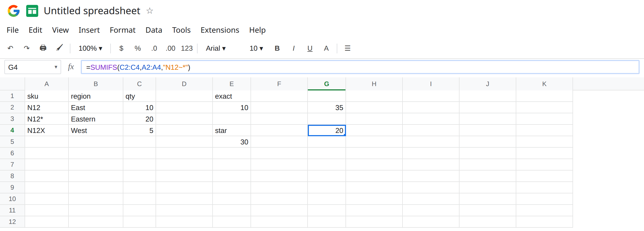Select column G header
644x231 pixels.
[x=327, y=84]
